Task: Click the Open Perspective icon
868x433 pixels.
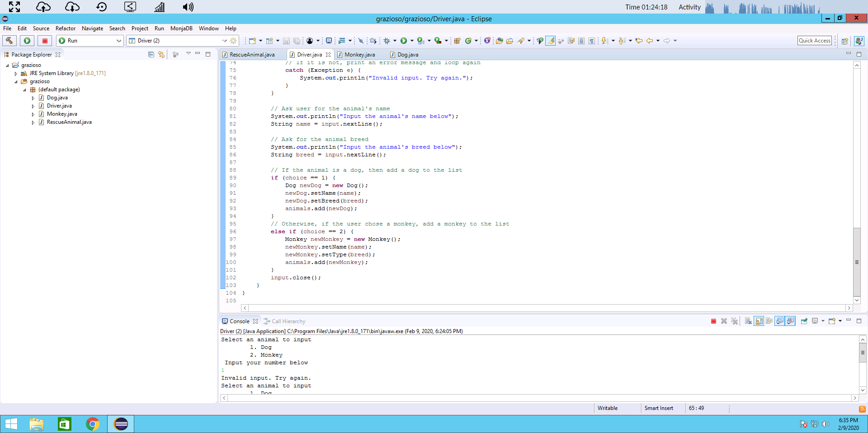Action: click(x=844, y=41)
